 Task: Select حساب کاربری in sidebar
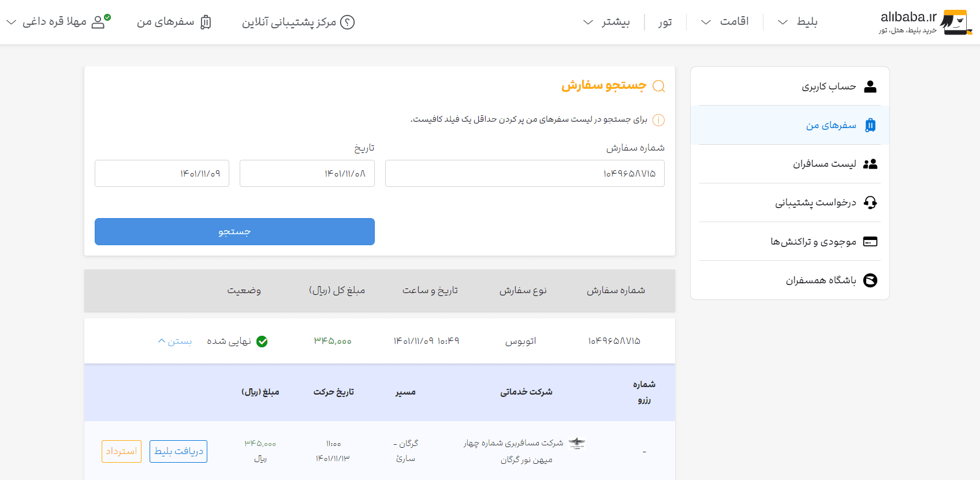point(789,87)
